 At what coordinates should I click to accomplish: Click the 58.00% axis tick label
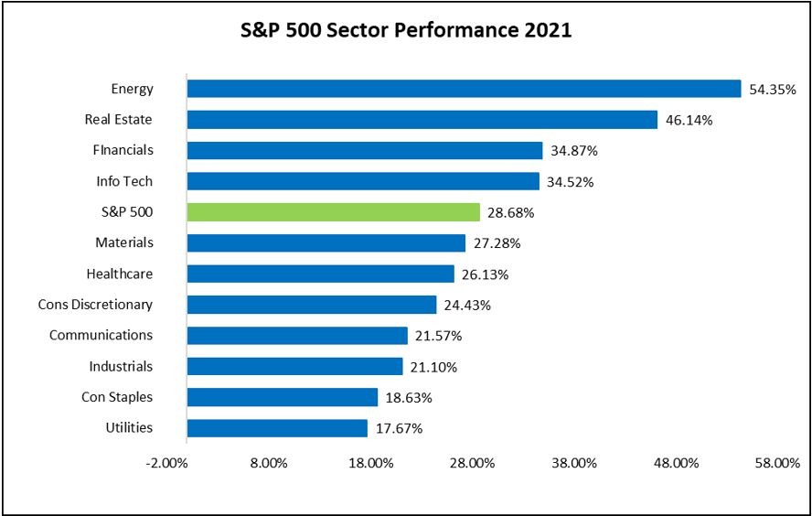point(777,463)
